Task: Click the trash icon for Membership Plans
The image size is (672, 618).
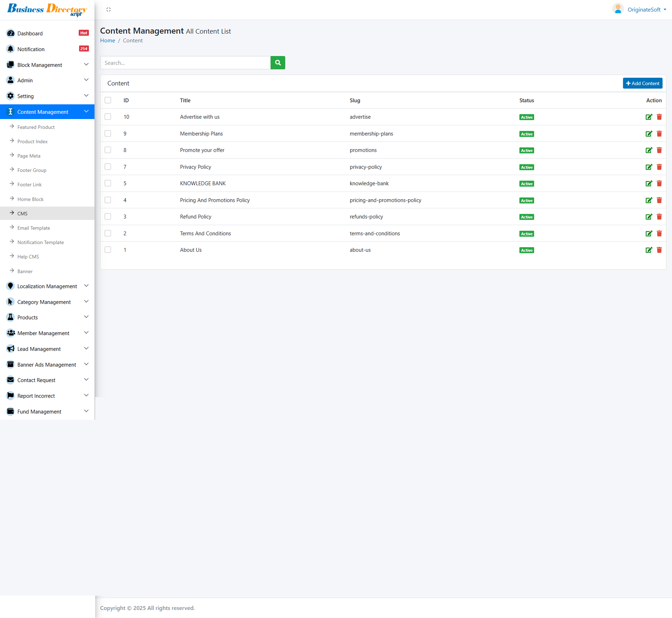Action: 659,134
